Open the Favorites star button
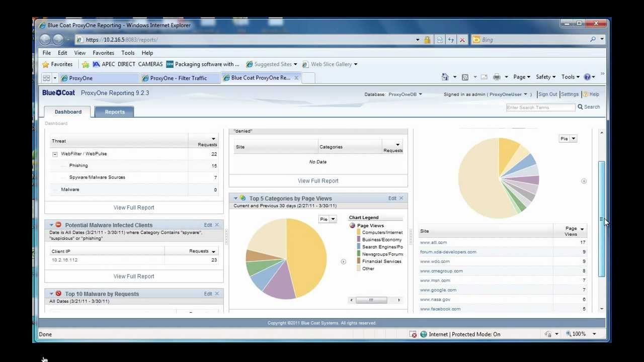This screenshot has height=362, width=644. tap(57, 64)
